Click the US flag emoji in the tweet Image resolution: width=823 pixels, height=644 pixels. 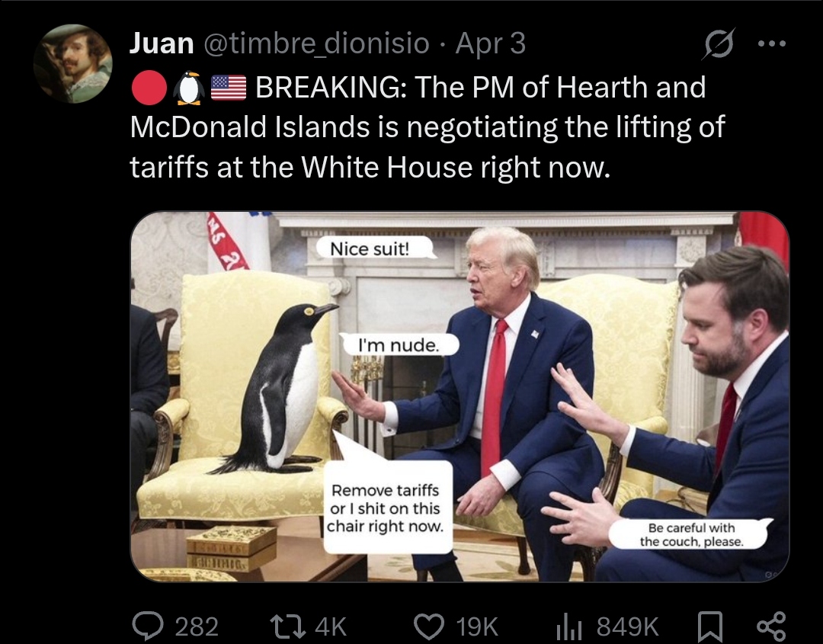click(x=229, y=88)
